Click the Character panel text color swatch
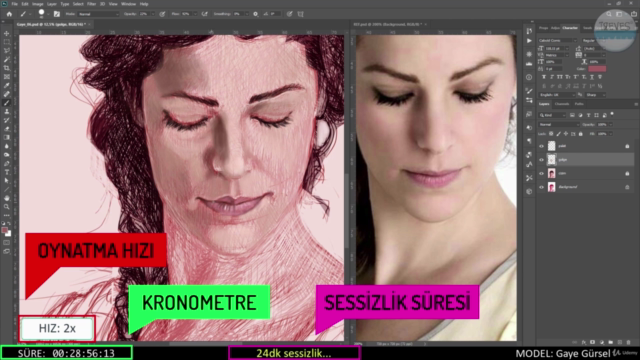This screenshot has width=640, height=360. [x=597, y=69]
